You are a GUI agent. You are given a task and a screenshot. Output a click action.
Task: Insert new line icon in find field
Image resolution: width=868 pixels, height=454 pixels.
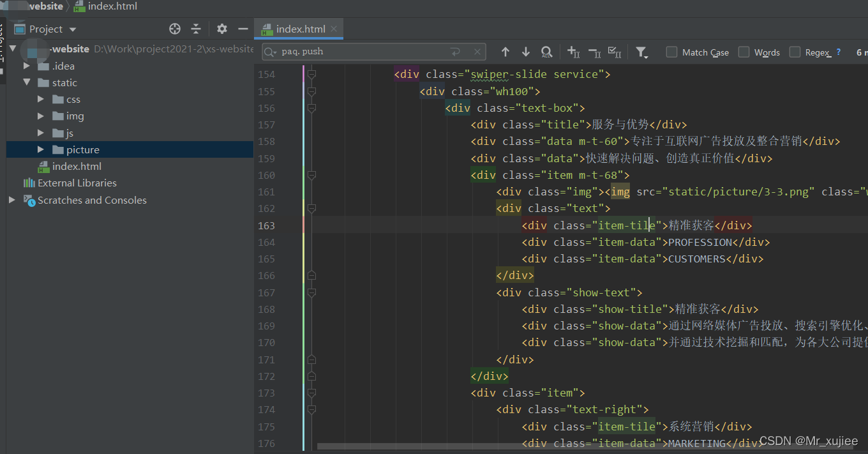click(455, 52)
